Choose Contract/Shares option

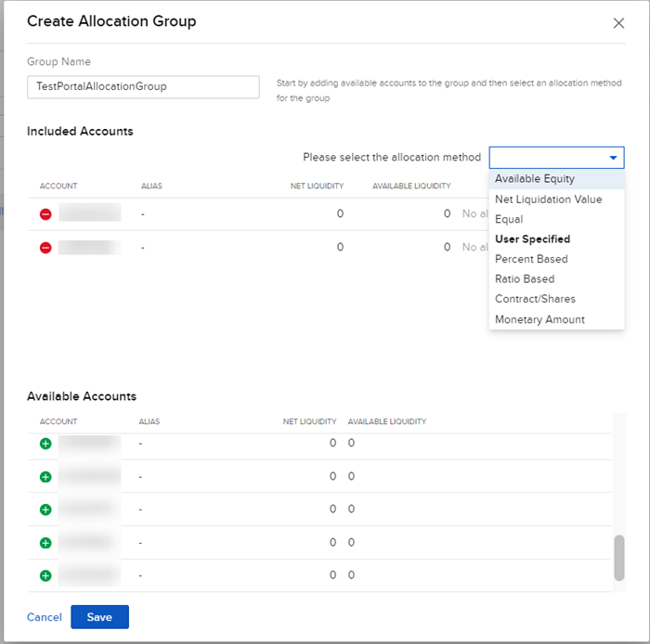point(557,299)
